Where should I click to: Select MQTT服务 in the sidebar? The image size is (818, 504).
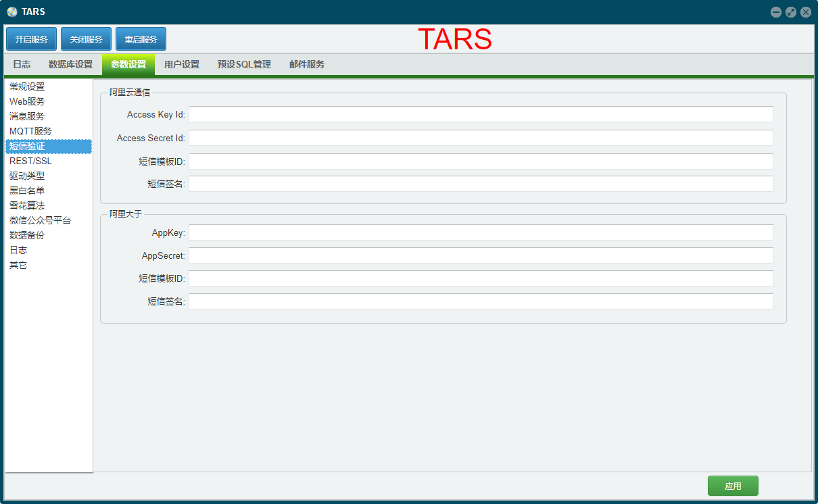click(49, 131)
